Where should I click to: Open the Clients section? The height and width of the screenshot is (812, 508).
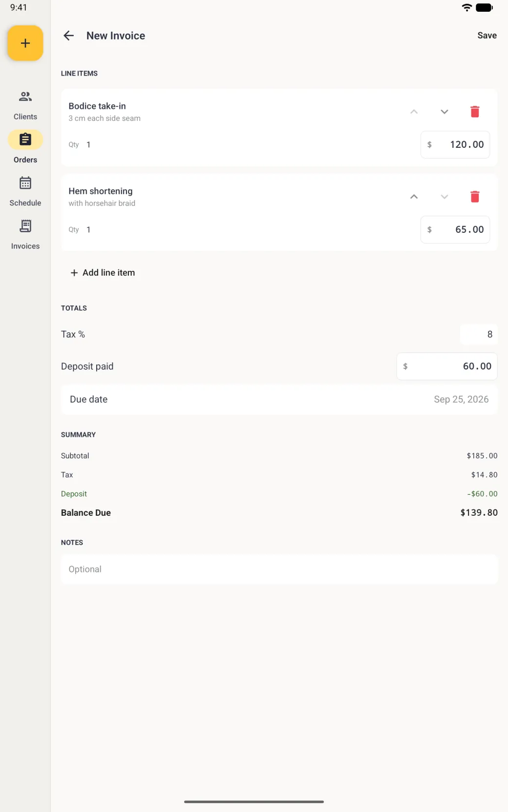(x=25, y=105)
